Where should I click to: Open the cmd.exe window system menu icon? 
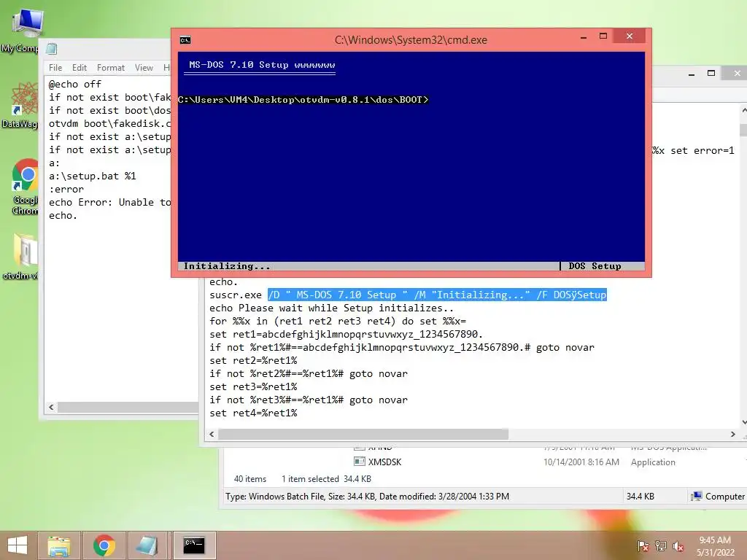(x=185, y=40)
